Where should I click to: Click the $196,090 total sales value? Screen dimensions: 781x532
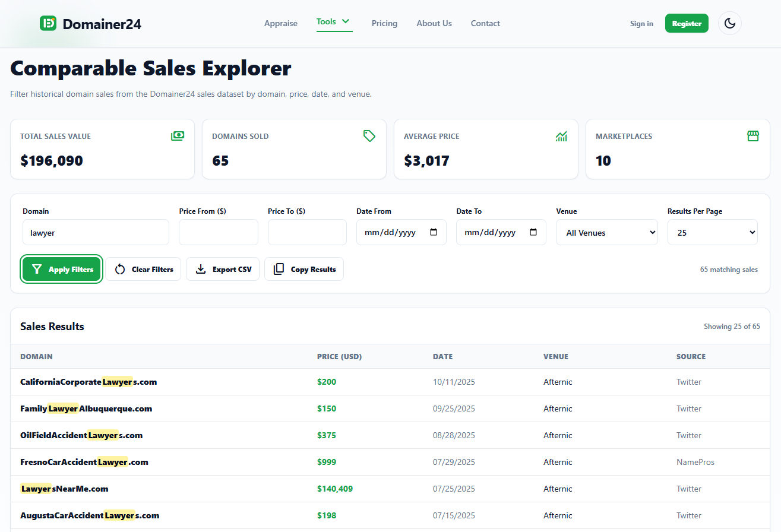[52, 161]
